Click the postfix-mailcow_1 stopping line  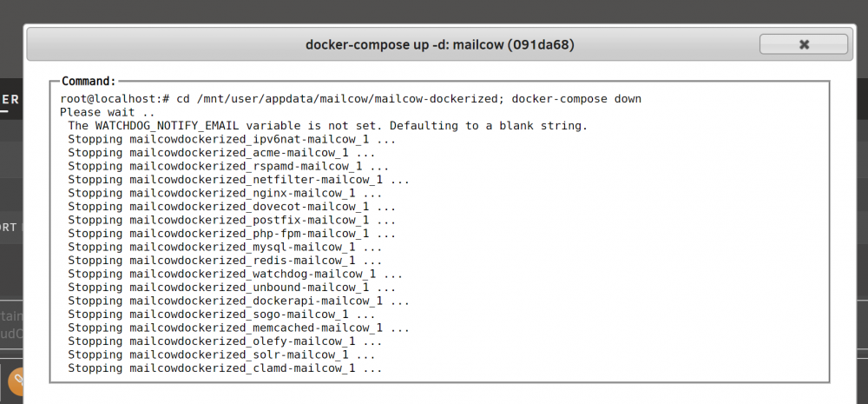232,220
